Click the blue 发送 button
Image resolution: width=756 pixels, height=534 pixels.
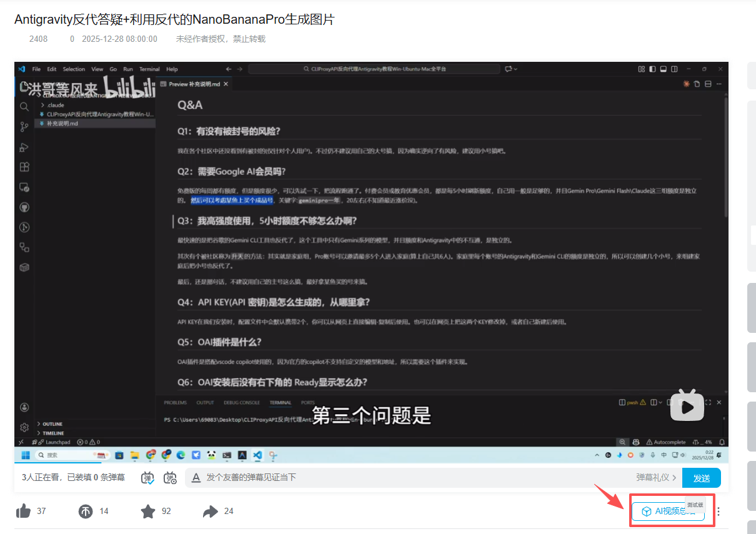pyautogui.click(x=702, y=478)
